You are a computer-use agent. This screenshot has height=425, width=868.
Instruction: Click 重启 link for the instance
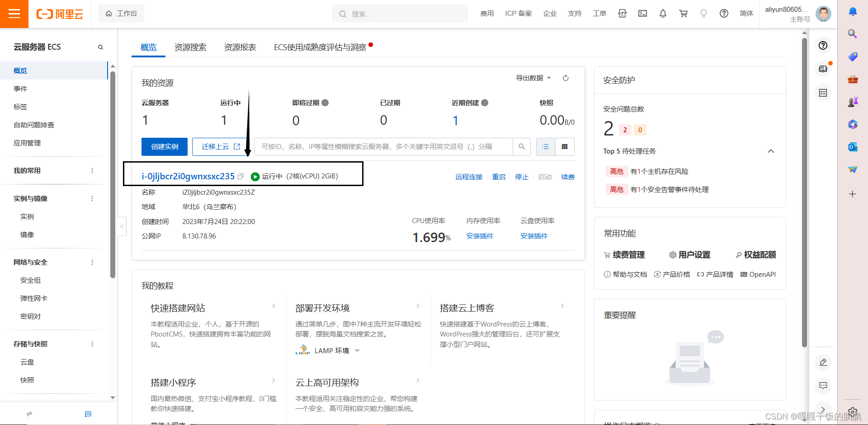(x=499, y=177)
